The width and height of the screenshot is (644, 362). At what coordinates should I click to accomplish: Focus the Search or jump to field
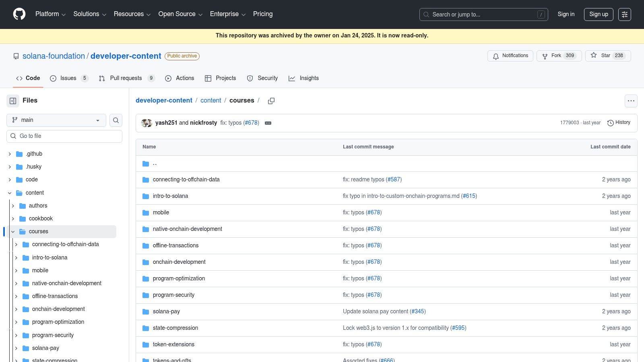point(483,14)
